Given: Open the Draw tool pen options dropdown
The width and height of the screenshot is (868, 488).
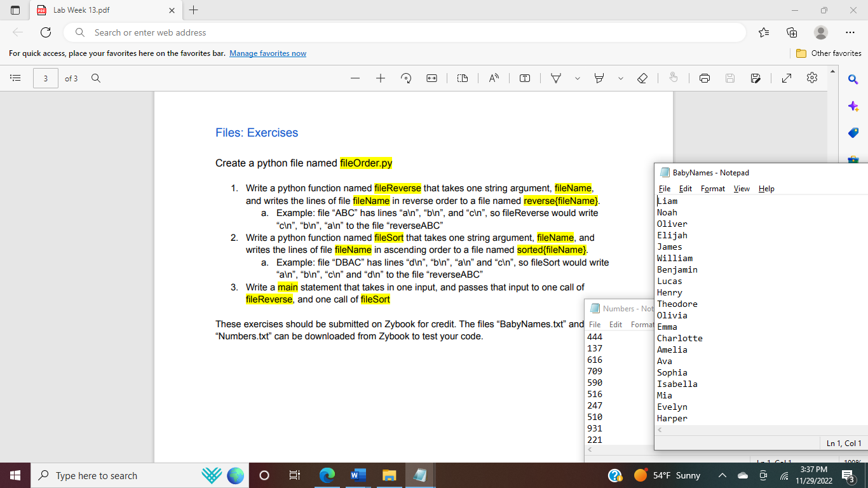Looking at the screenshot, I should [x=577, y=78].
